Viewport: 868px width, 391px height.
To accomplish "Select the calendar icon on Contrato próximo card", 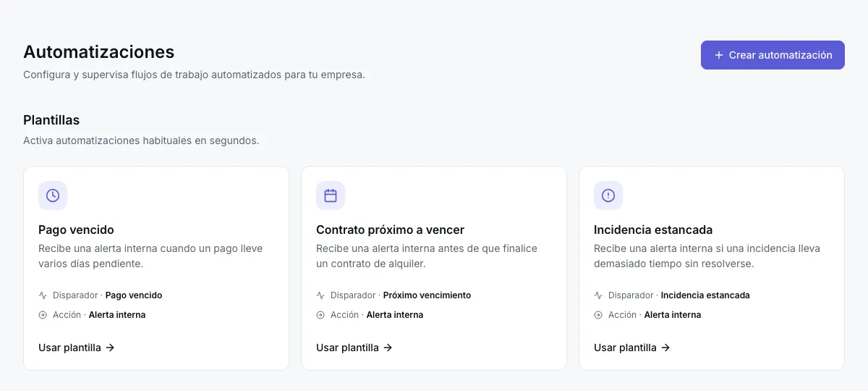I will (331, 195).
